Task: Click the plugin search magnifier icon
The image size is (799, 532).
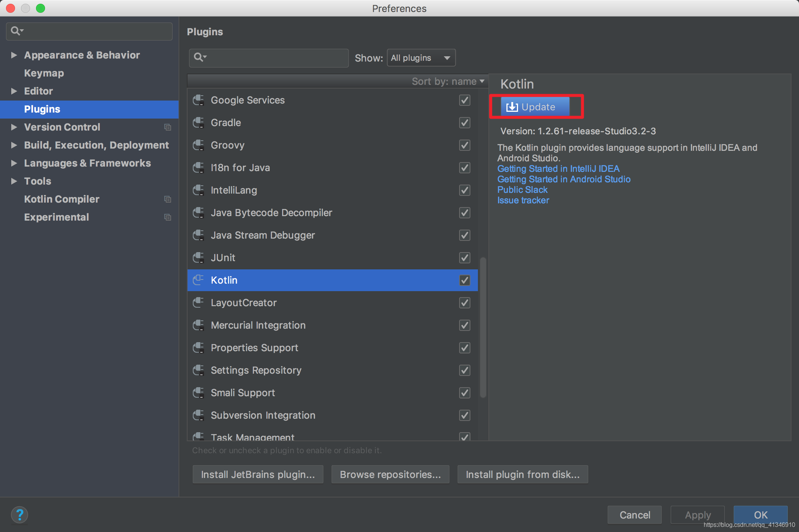Action: click(200, 57)
